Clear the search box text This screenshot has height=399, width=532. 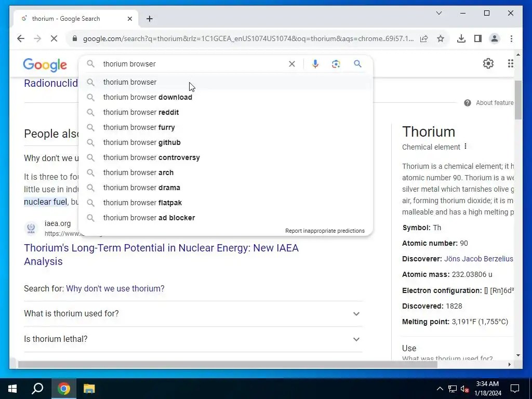tap(292, 64)
